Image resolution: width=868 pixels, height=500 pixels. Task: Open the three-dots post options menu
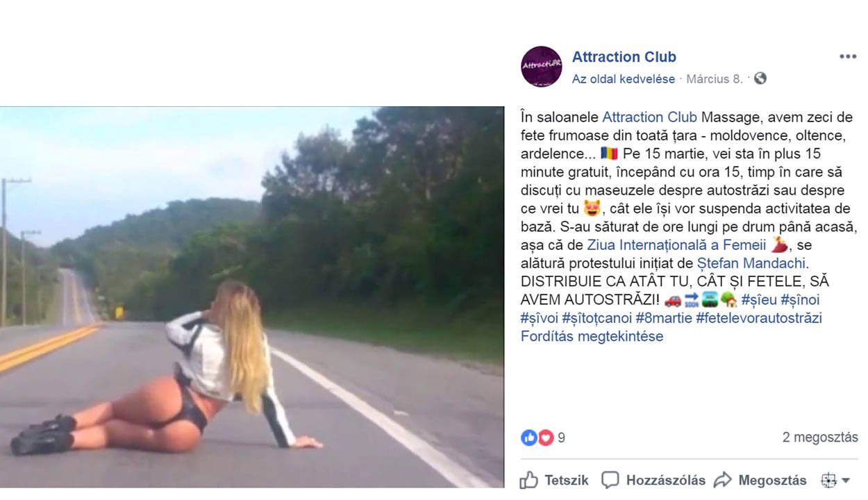[847, 57]
